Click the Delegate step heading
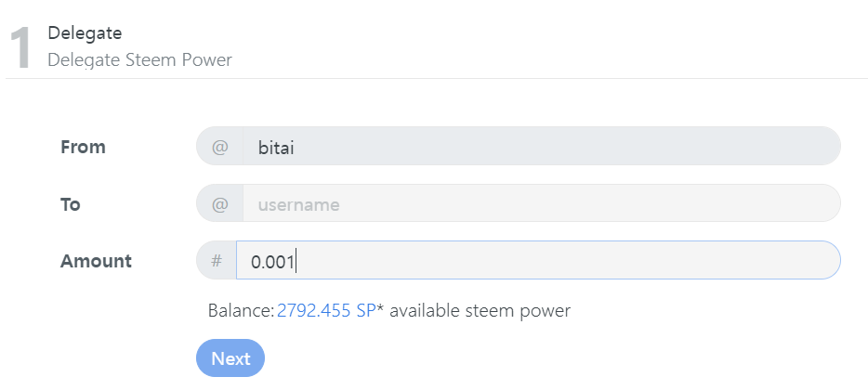Image resolution: width=868 pixels, height=390 pixels. 85,33
